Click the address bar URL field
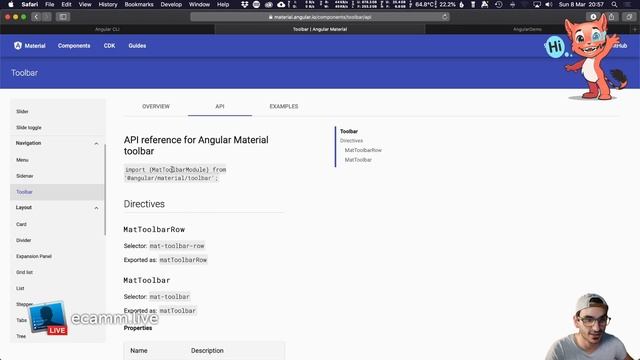 pyautogui.click(x=320, y=17)
